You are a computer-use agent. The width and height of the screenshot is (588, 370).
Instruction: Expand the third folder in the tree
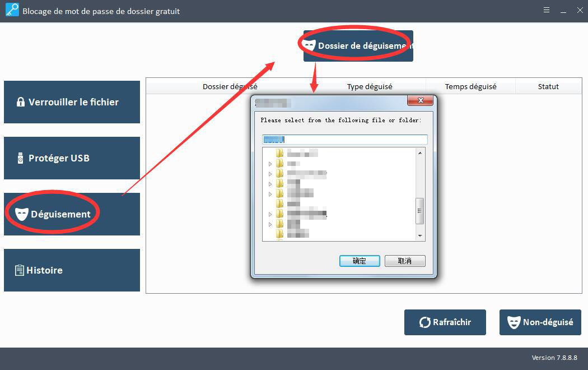click(270, 174)
